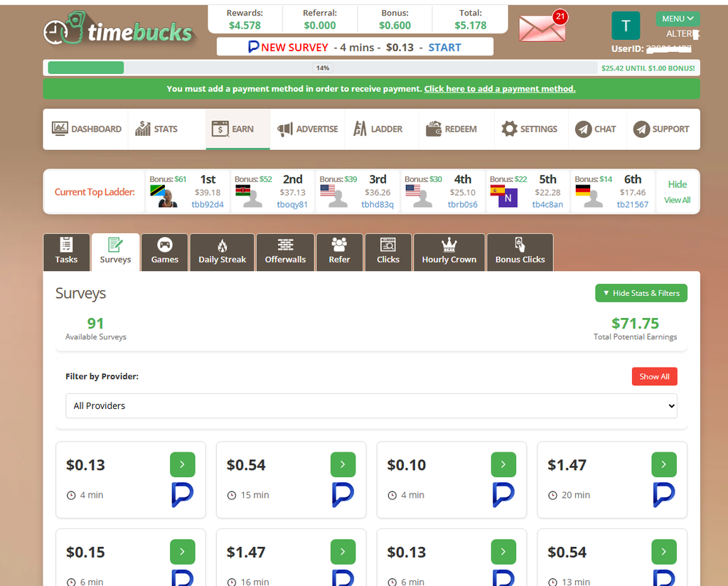The image size is (728, 586).
Task: Open the mail envelope inbox icon
Action: click(542, 28)
